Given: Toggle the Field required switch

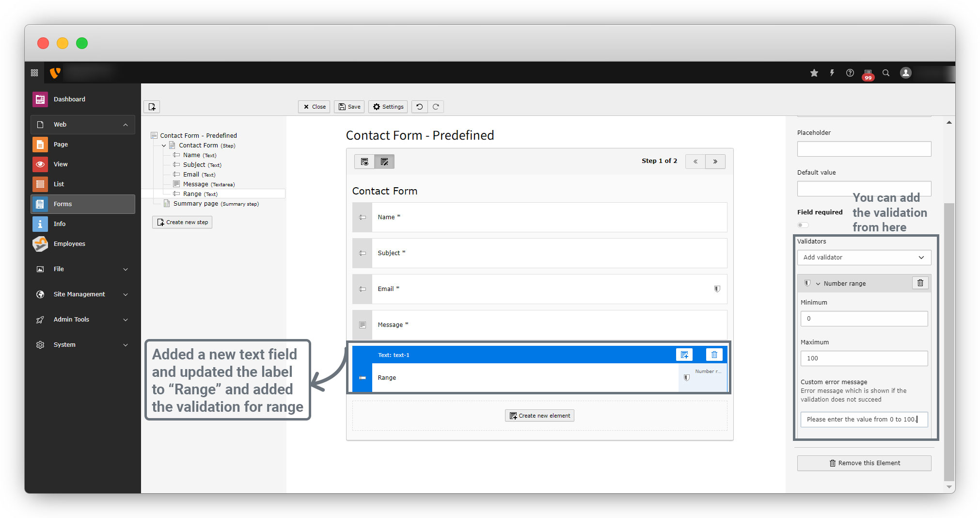Looking at the screenshot, I should pos(803,225).
